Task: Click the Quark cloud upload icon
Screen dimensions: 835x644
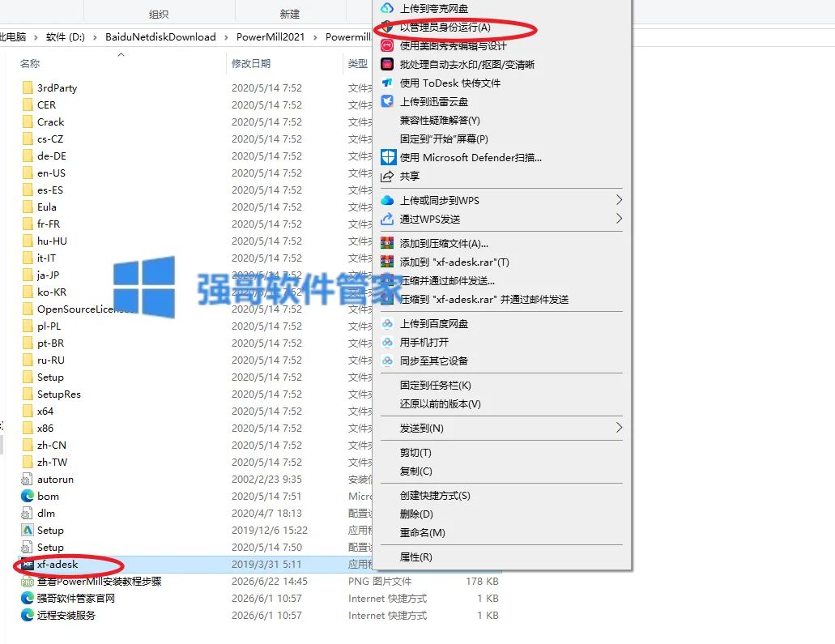Action: (387, 8)
